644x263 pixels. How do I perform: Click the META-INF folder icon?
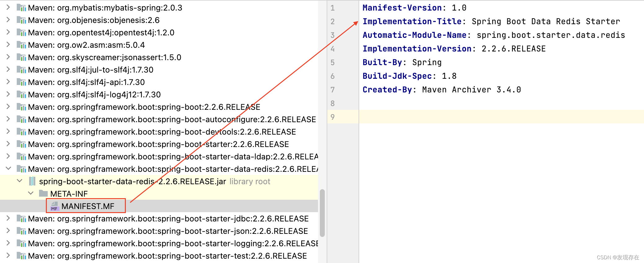coord(43,194)
